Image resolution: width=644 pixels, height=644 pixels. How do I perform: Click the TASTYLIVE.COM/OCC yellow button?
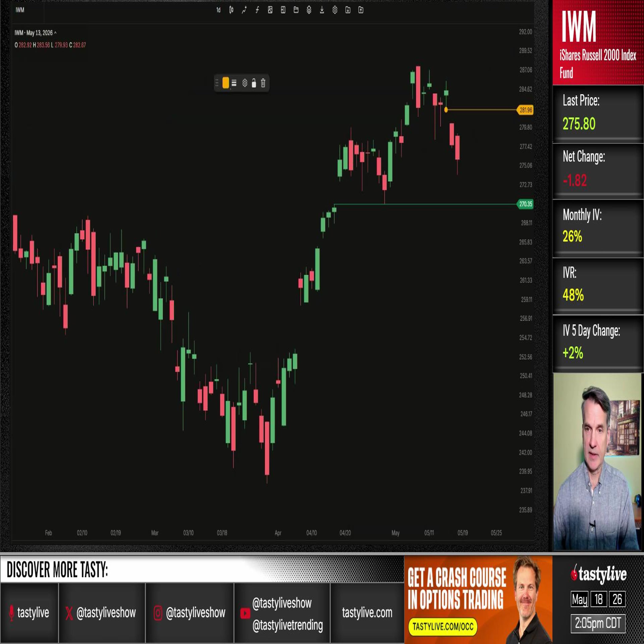pyautogui.click(x=443, y=626)
